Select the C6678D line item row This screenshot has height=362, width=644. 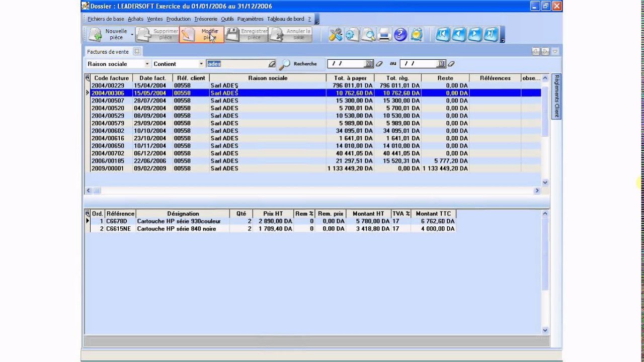(x=273, y=221)
